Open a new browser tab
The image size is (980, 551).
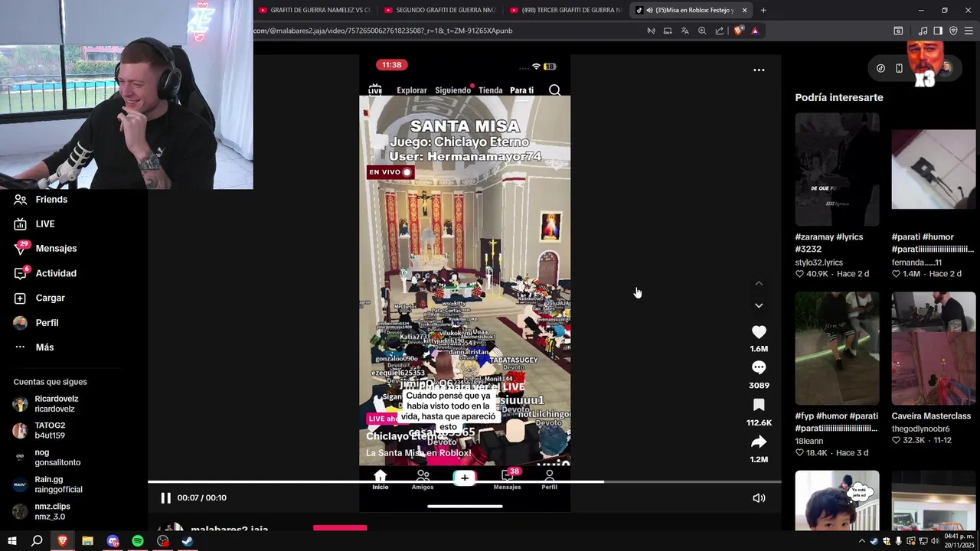(x=763, y=10)
